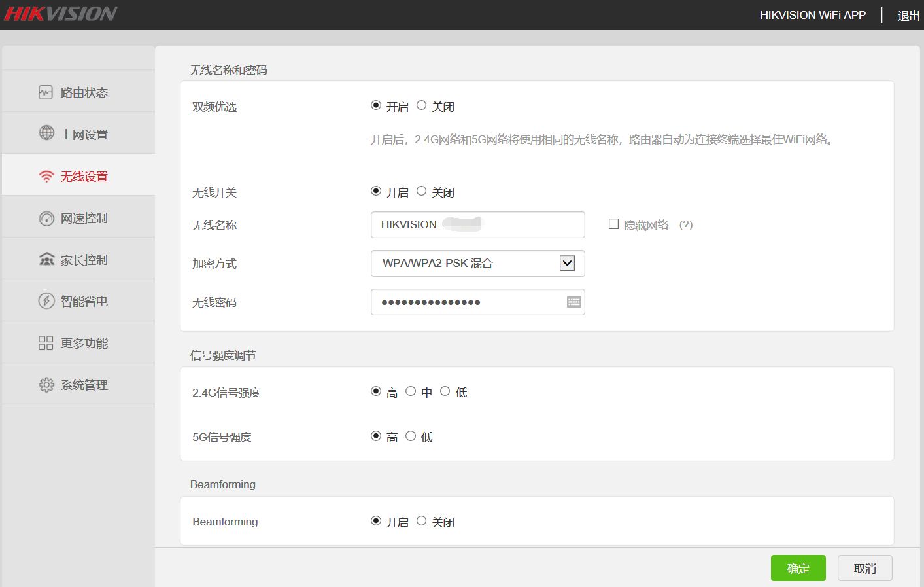
Task: Click the keyboard icon in password field
Action: click(573, 302)
